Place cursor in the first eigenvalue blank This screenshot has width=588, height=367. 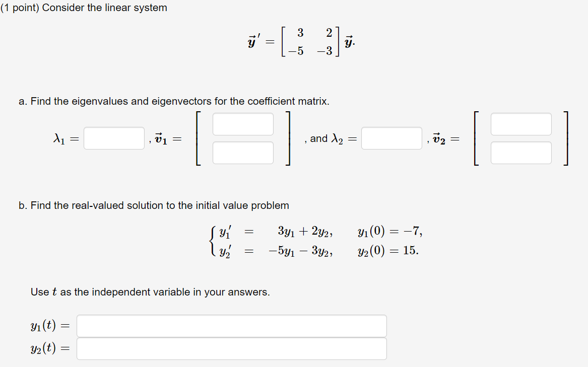[x=114, y=138]
